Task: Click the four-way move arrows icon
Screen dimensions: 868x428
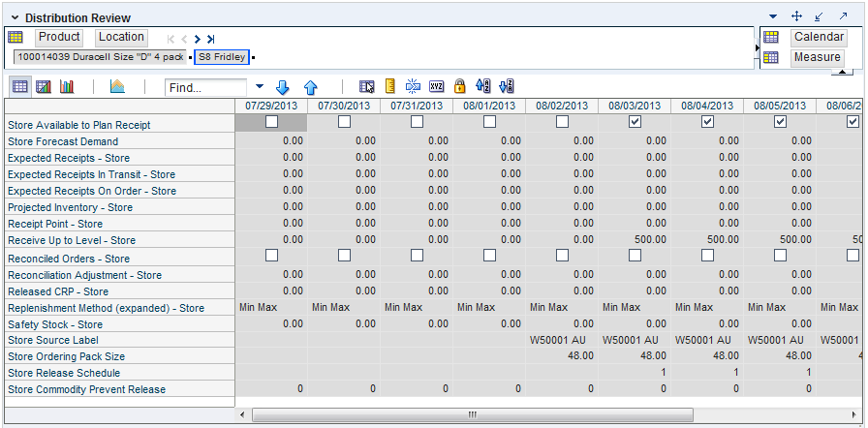Action: tap(797, 16)
